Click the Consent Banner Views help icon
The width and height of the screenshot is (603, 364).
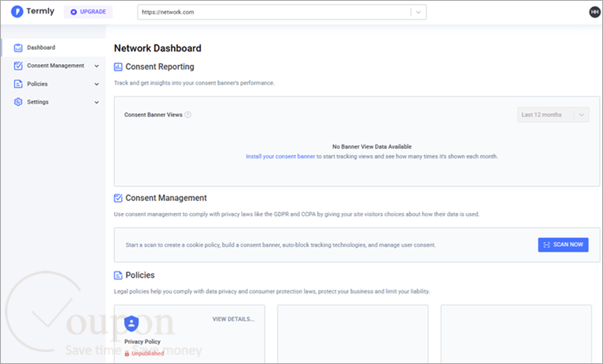pos(188,115)
